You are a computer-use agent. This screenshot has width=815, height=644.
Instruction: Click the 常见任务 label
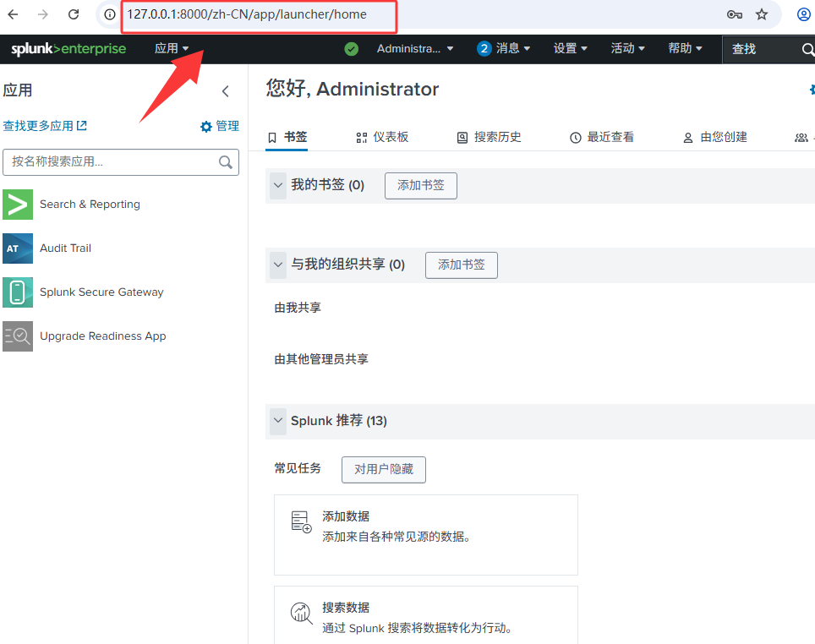pyautogui.click(x=298, y=468)
